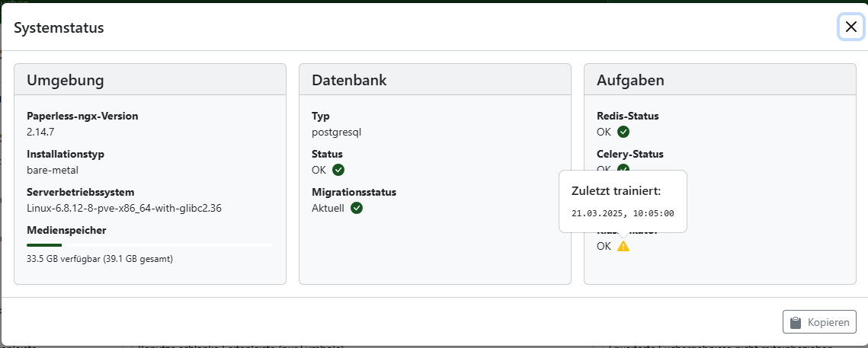Image resolution: width=868 pixels, height=348 pixels.
Task: Click the Celery-Status green check icon
Action: (623, 168)
